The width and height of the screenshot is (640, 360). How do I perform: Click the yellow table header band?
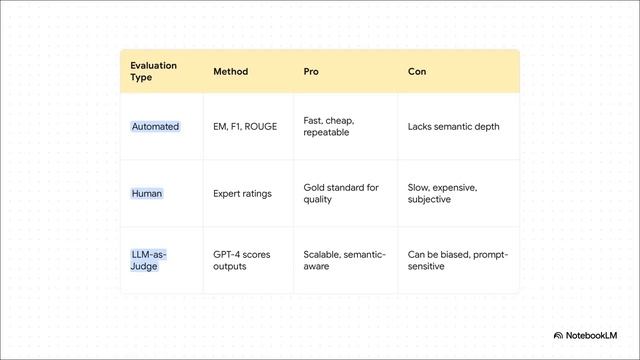pos(320,71)
